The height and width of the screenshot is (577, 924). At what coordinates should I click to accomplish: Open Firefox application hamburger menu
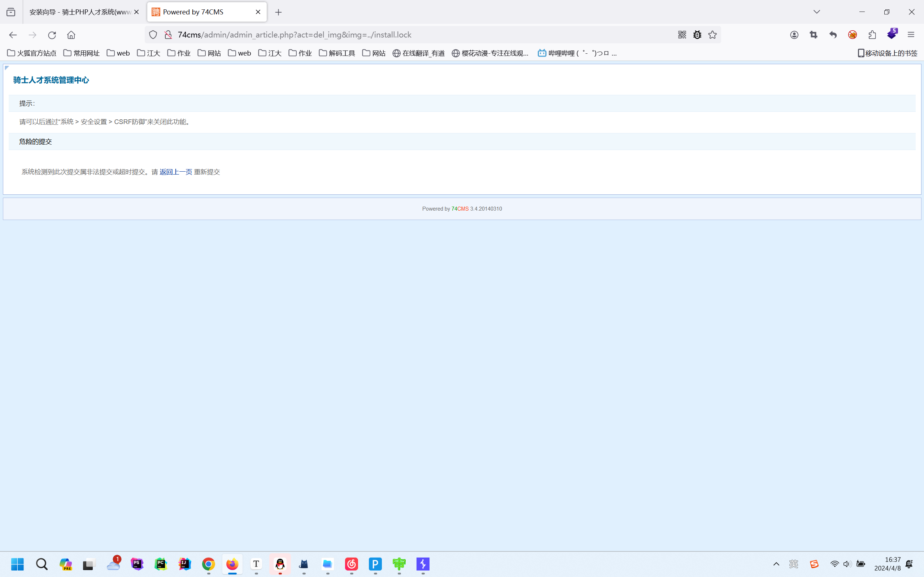[911, 35]
